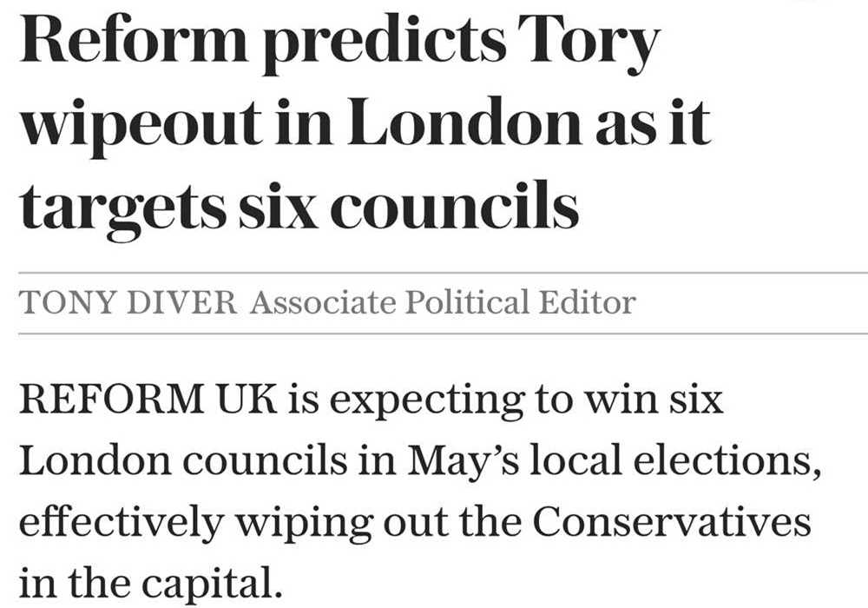Click the "Associate Political Editor" title
This screenshot has height=608, width=868.
443,303
